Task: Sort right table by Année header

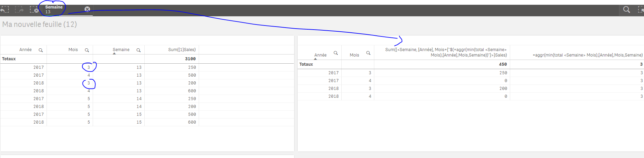Action: [320, 55]
